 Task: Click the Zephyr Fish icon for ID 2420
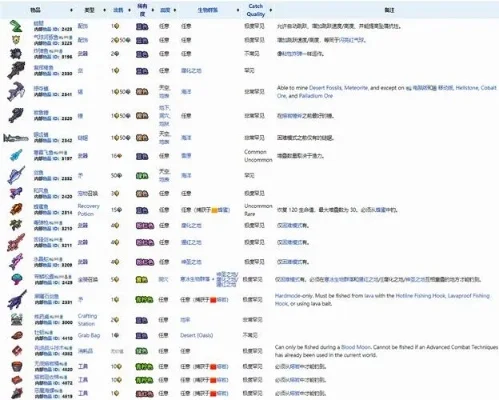pos(16,193)
